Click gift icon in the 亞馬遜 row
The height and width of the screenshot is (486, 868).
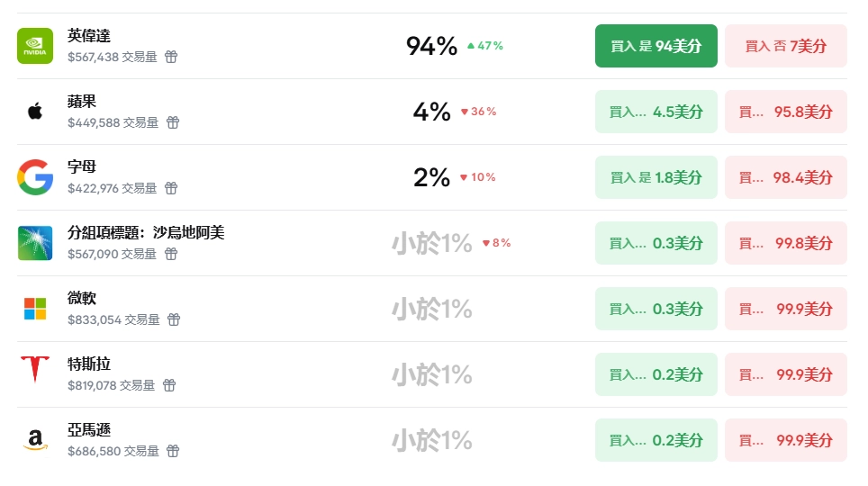coord(173,451)
